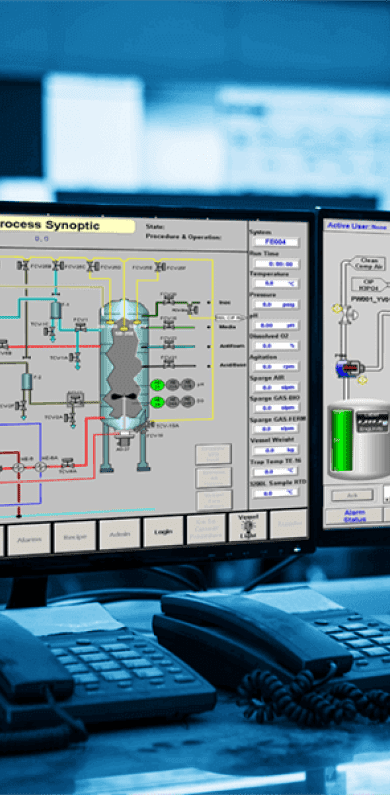Open the FCV28D valve on yellow line
Viewport: 390px width, 795px height.
pos(92,265)
